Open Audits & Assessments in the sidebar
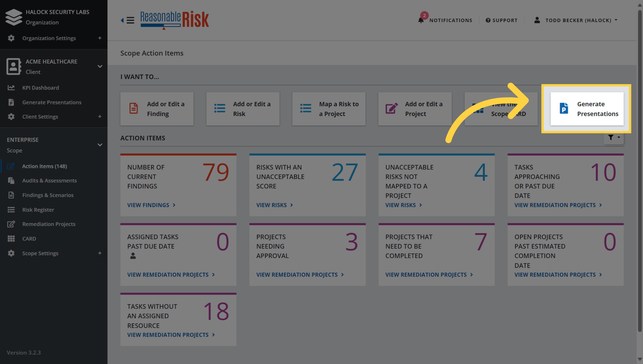Viewport: 643px width, 364px height. (50, 180)
